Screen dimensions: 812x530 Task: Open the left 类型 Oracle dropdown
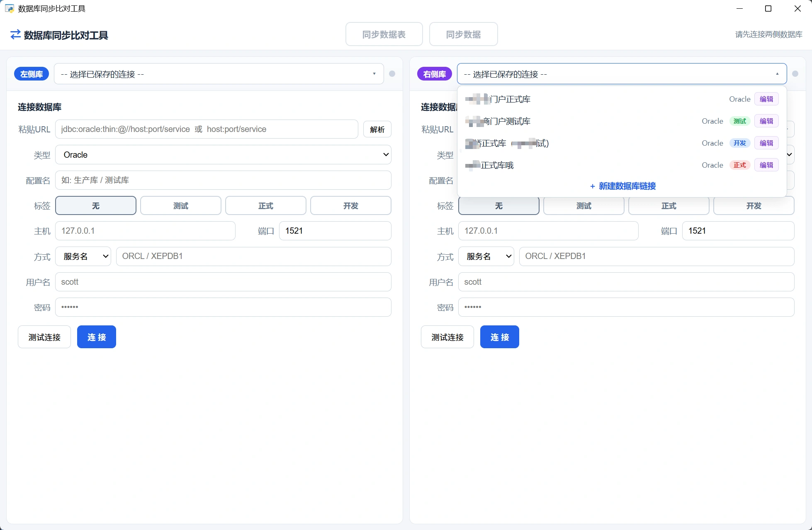click(223, 155)
